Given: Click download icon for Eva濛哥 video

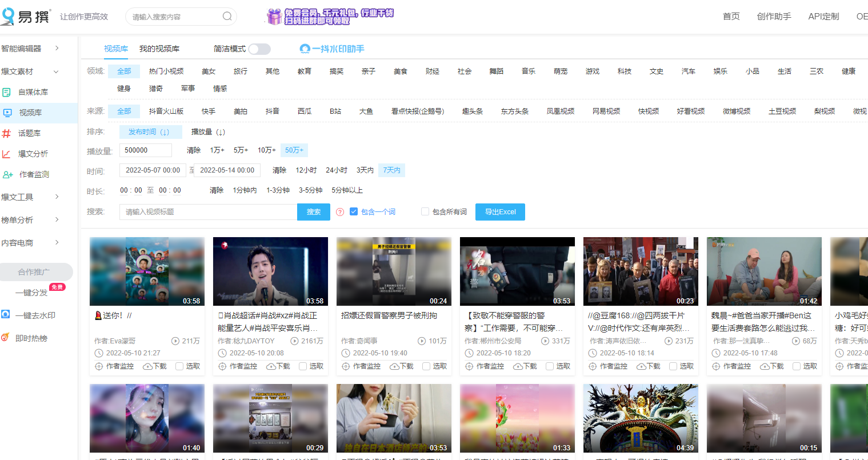Looking at the screenshot, I should tap(147, 366).
